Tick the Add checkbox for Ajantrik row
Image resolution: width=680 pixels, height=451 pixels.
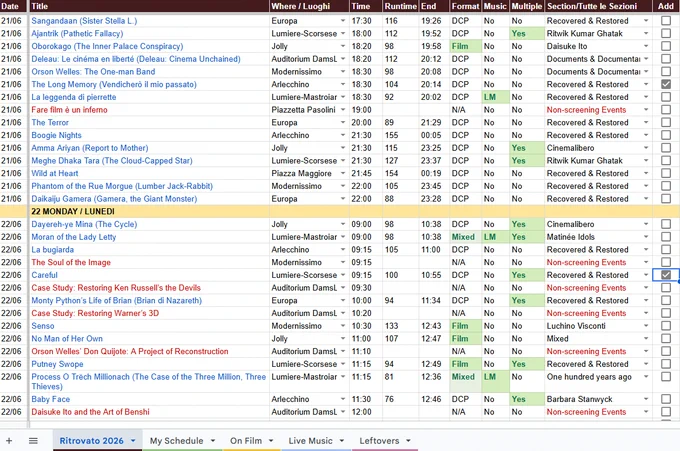666,33
